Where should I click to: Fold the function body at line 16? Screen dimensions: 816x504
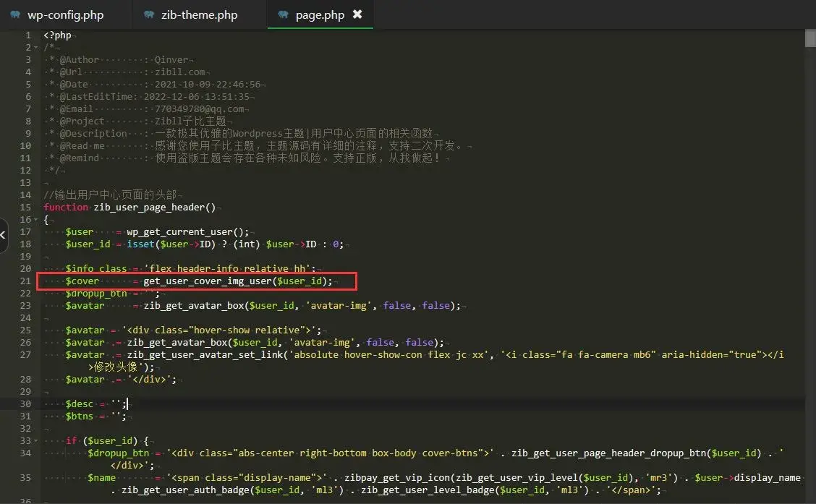[x=37, y=219]
